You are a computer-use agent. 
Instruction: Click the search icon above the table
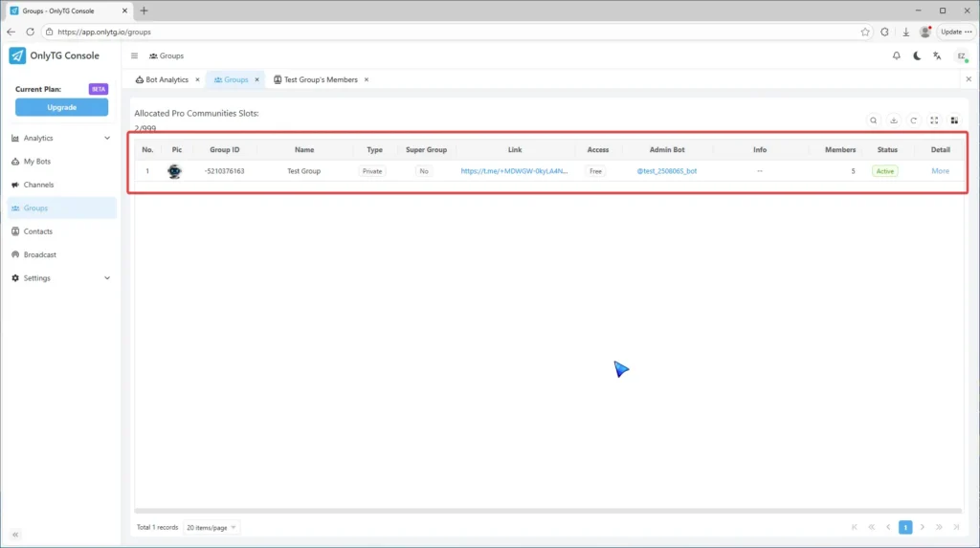click(x=873, y=121)
